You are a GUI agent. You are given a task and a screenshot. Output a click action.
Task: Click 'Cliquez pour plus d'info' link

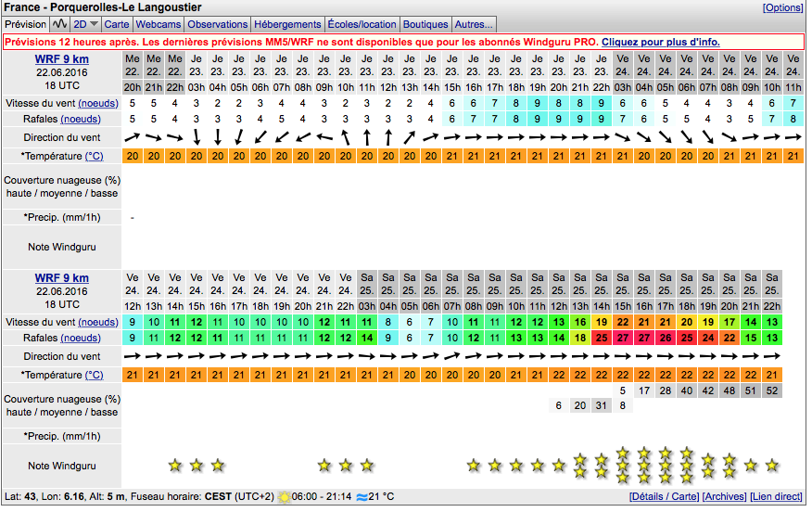[x=660, y=43]
